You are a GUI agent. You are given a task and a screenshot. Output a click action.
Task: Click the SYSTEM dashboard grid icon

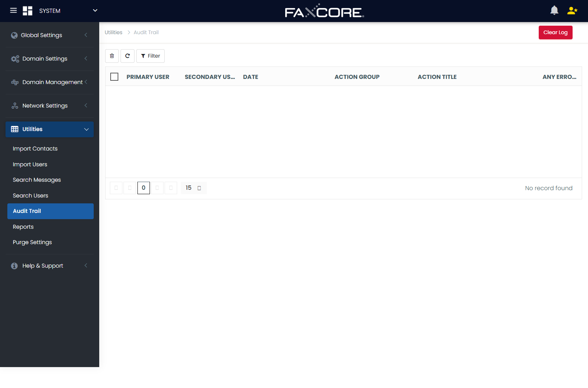[x=28, y=11]
